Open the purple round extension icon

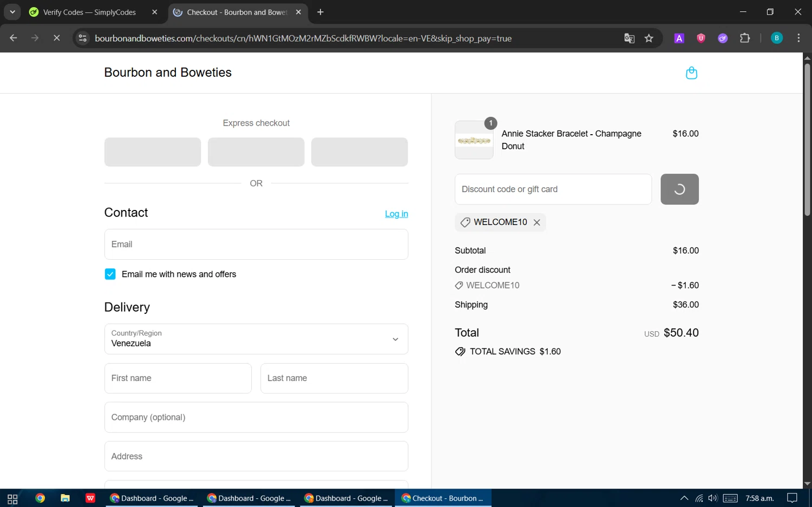723,38
